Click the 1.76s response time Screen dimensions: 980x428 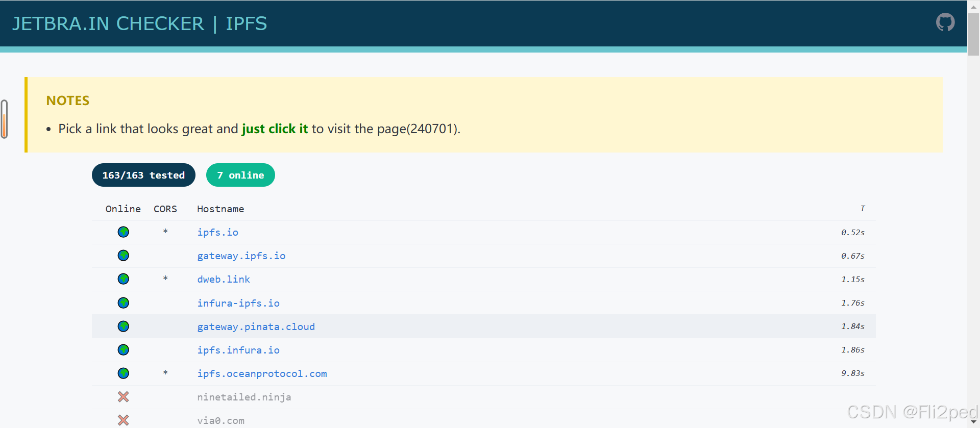[x=853, y=303]
